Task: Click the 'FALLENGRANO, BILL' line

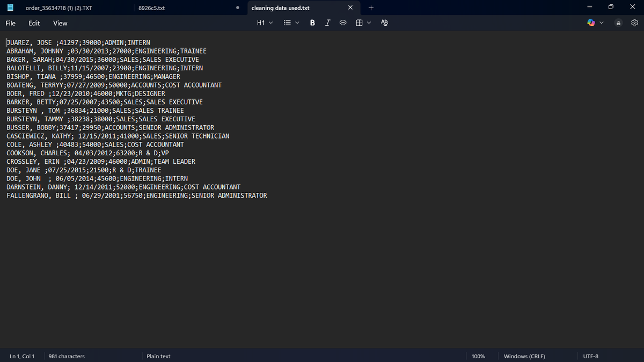Action: pos(137,196)
